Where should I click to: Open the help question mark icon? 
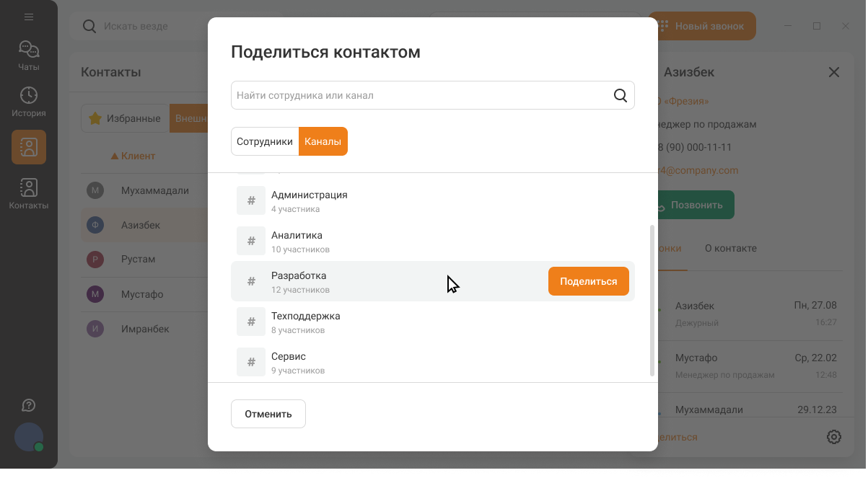pos(29,405)
